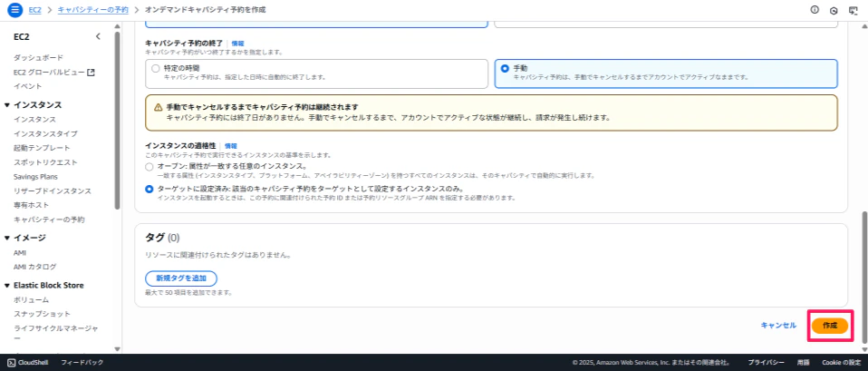Click the sidebar vertical scrollbar

pos(117,121)
